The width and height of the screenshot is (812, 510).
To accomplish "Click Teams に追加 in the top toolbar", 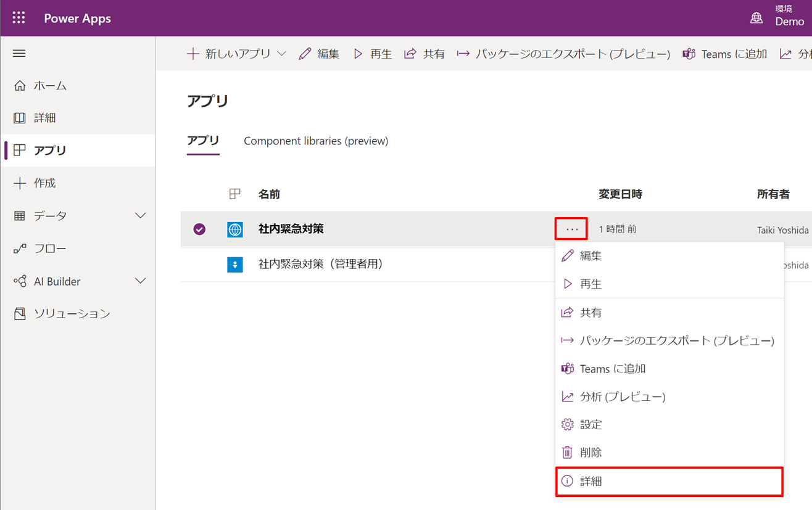I will pyautogui.click(x=724, y=54).
